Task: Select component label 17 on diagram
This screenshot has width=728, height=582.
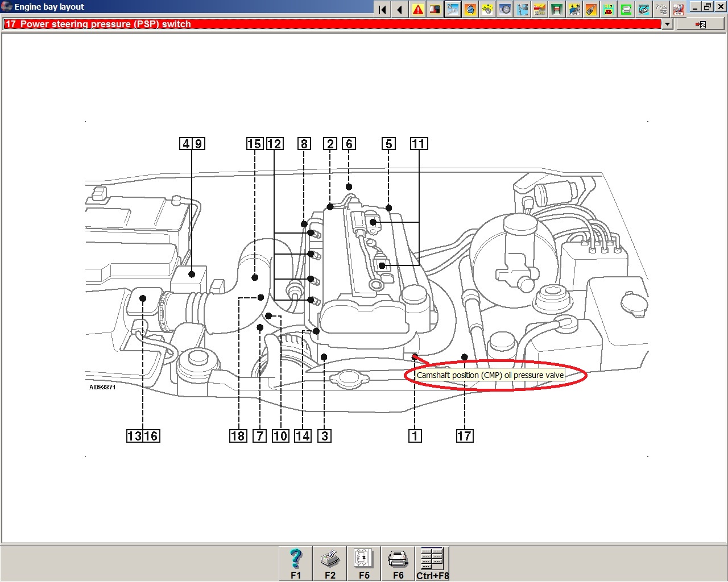Action: (465, 436)
